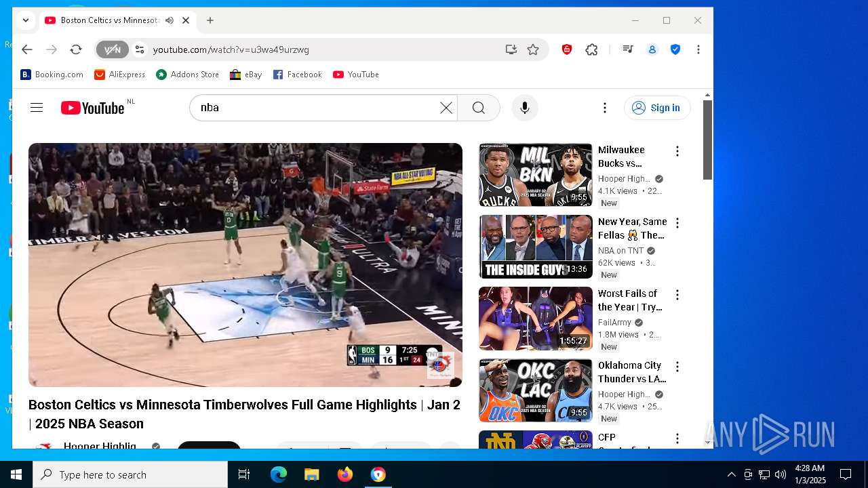Clear the 'nba' search text with X
Viewport: 868px width, 488px height.
(446, 108)
